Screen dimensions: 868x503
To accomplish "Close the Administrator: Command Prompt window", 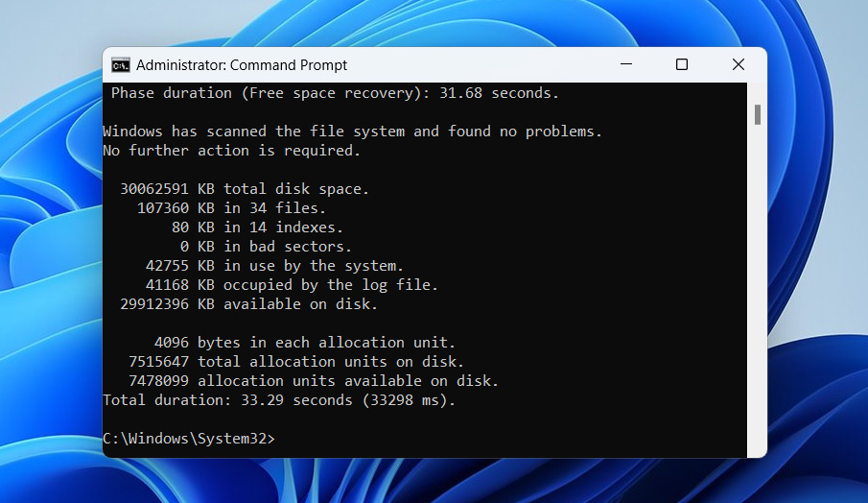I will [739, 64].
